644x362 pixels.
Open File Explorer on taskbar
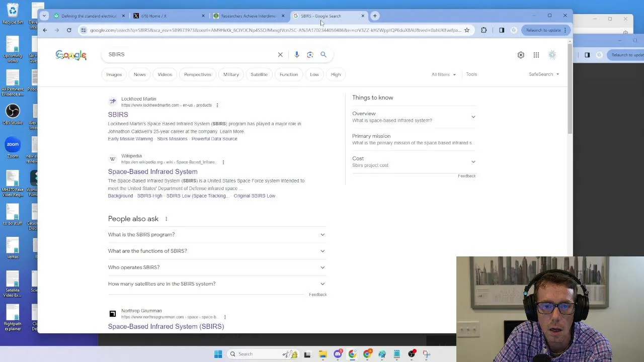click(323, 354)
